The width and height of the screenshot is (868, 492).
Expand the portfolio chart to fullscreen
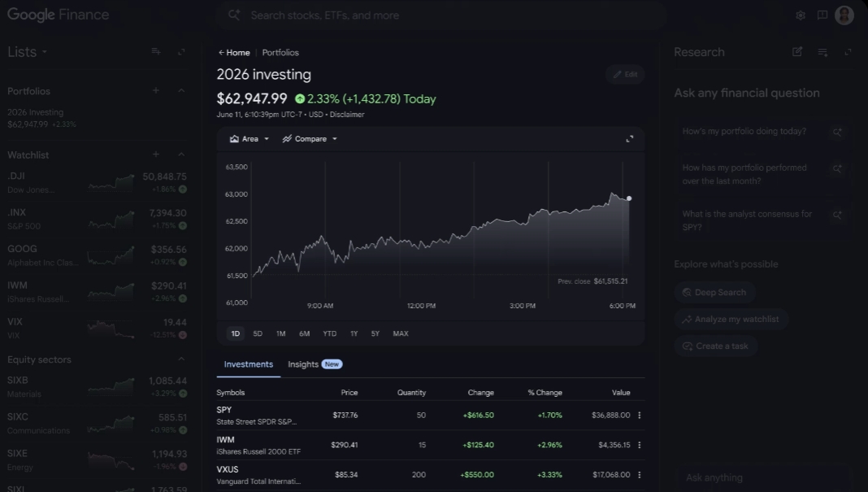(x=629, y=138)
